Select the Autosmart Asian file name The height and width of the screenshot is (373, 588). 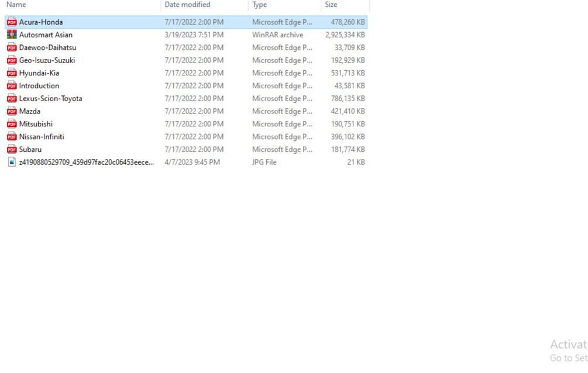point(46,35)
